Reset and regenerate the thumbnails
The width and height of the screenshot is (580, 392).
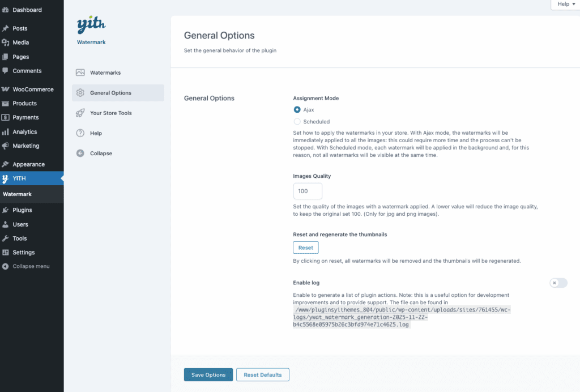point(305,247)
